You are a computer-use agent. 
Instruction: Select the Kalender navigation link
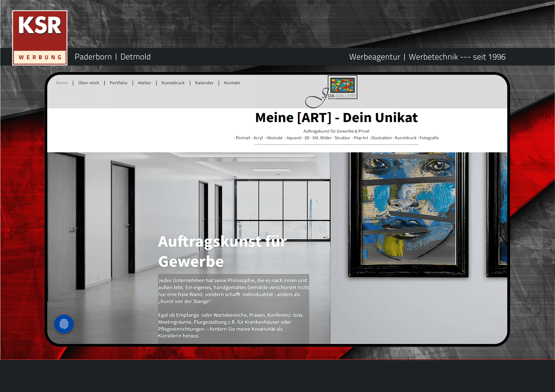pyautogui.click(x=204, y=83)
